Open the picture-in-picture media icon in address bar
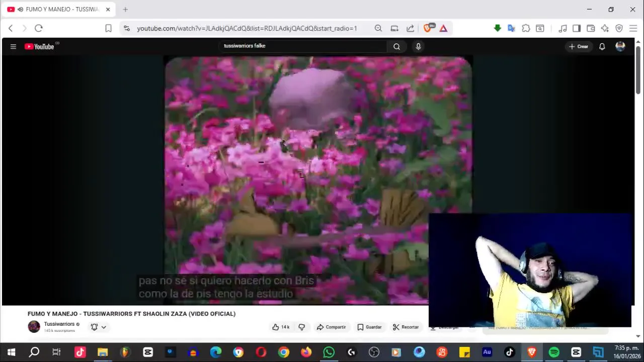644x362 pixels. [394, 29]
